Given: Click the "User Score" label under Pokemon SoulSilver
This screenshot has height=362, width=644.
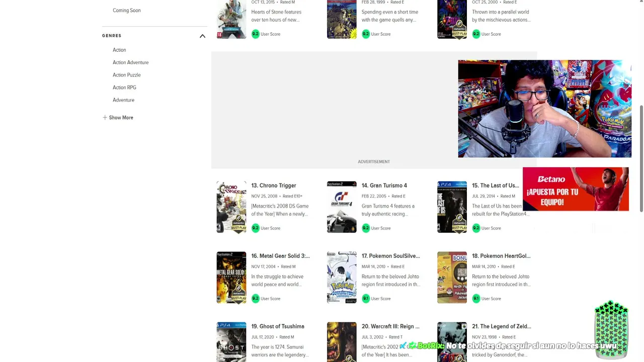Looking at the screenshot, I should coord(381,299).
